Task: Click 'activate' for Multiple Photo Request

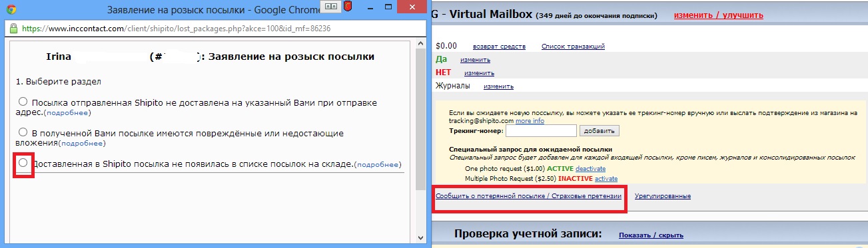Action: (x=606, y=179)
